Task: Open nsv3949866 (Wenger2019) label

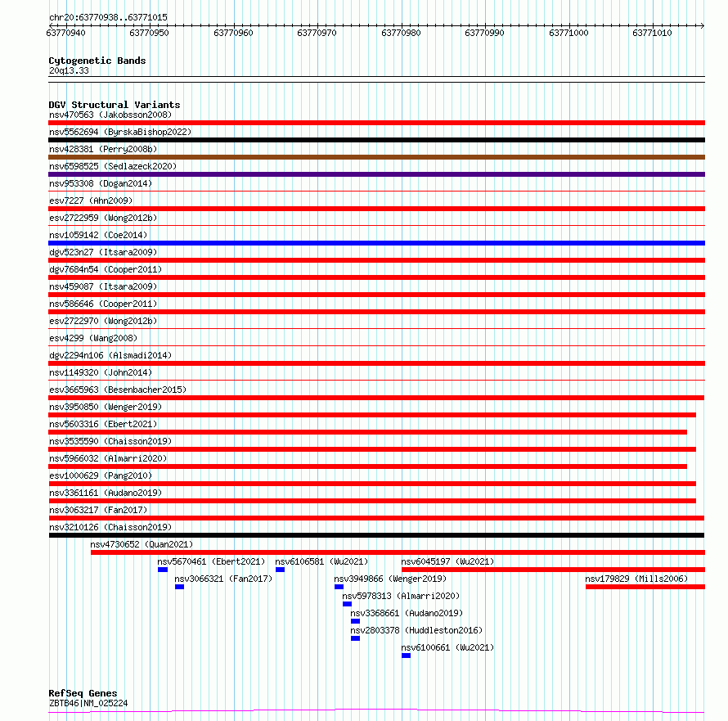Action: (x=390, y=579)
